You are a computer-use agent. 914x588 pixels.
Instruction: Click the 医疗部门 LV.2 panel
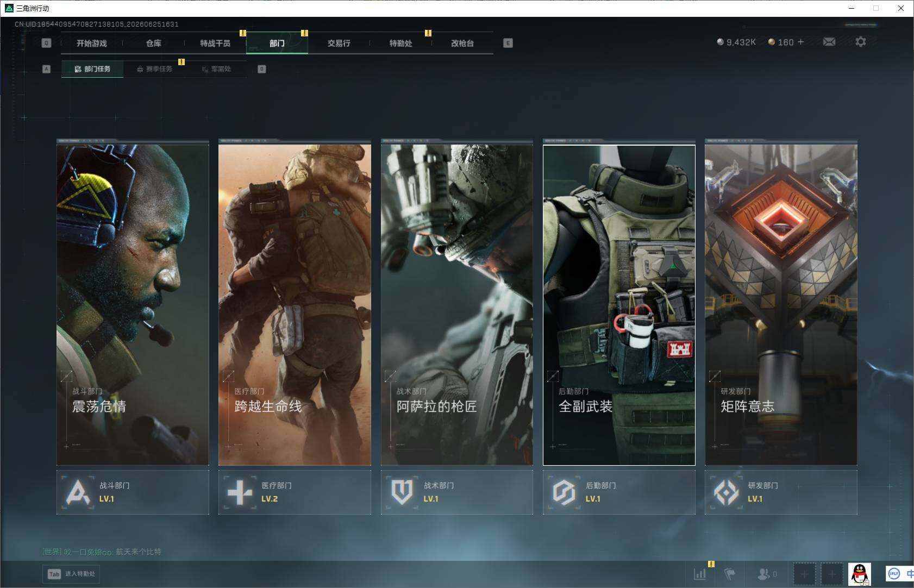(x=295, y=492)
